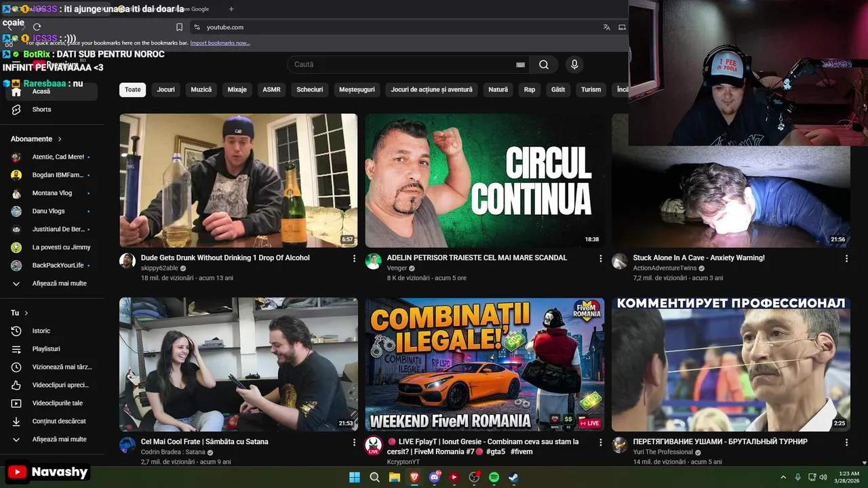This screenshot has width=868, height=488.
Task: Select the Natură filter chip
Action: point(498,89)
